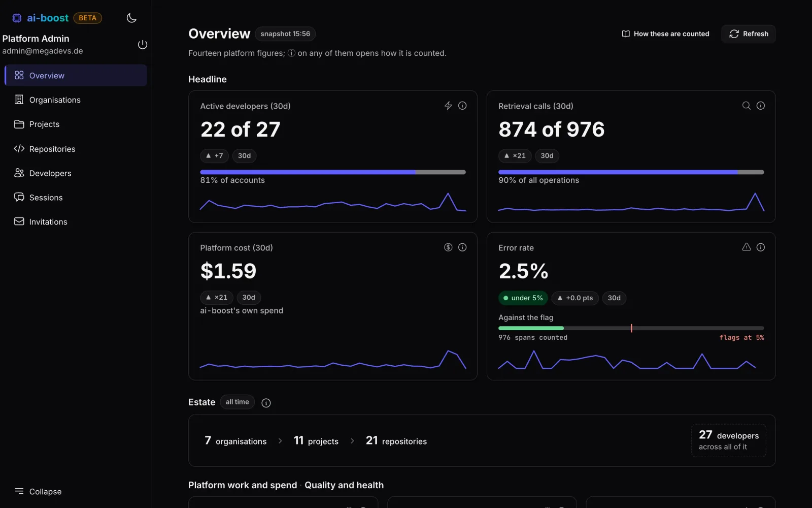Click the chat bubble icon for Sessions
Screen dimensions: 812x508
[x=19, y=197]
